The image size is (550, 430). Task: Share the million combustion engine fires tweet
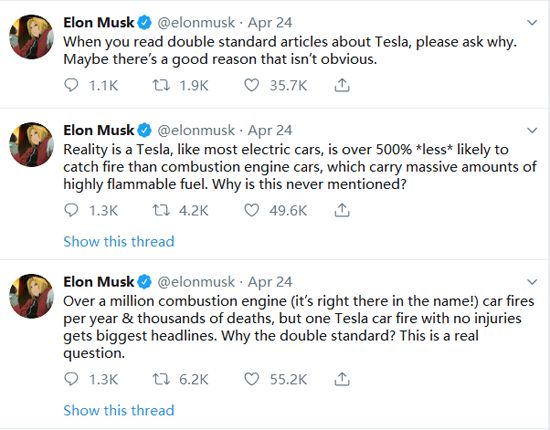(342, 379)
